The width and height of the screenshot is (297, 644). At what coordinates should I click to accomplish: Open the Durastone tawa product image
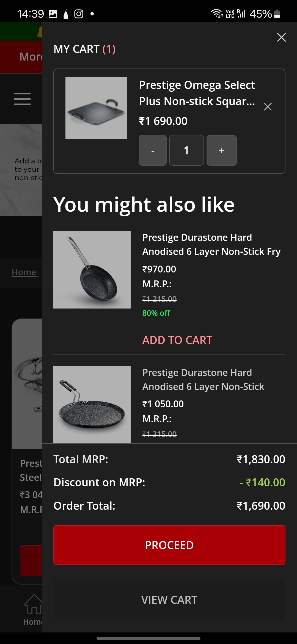tap(92, 405)
